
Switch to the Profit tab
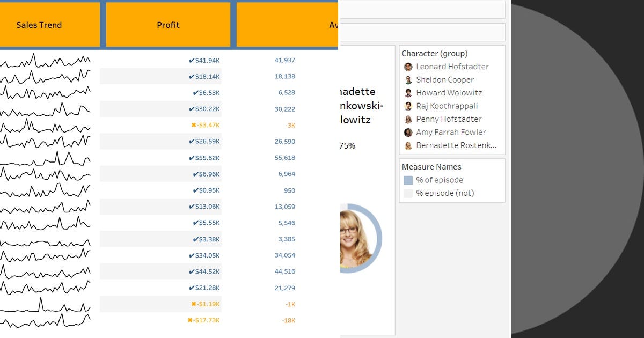pyautogui.click(x=168, y=25)
